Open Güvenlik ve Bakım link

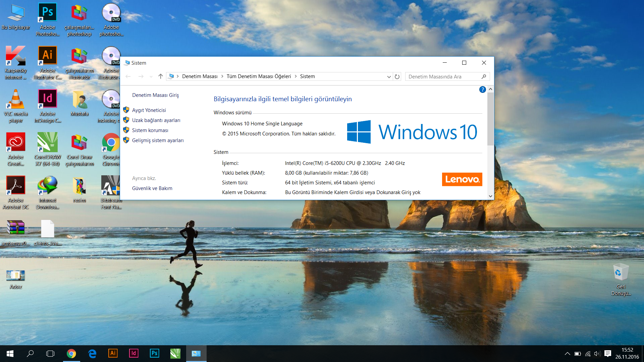(152, 188)
